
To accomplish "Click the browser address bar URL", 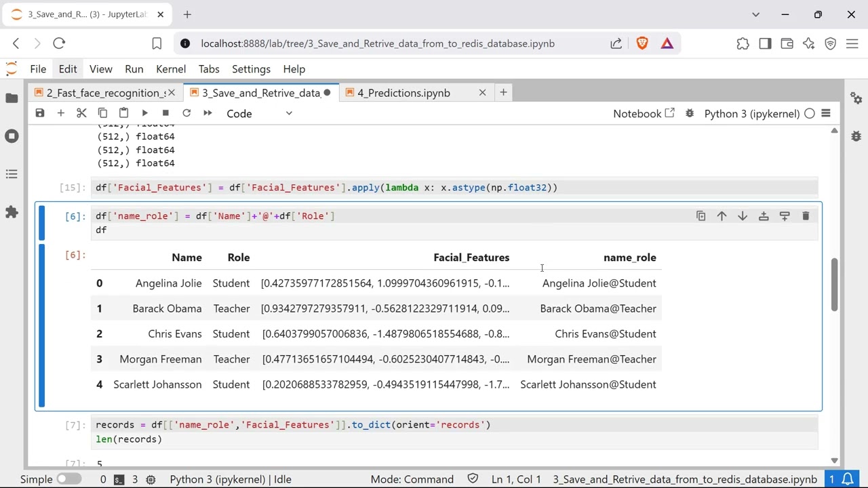I will tap(378, 43).
